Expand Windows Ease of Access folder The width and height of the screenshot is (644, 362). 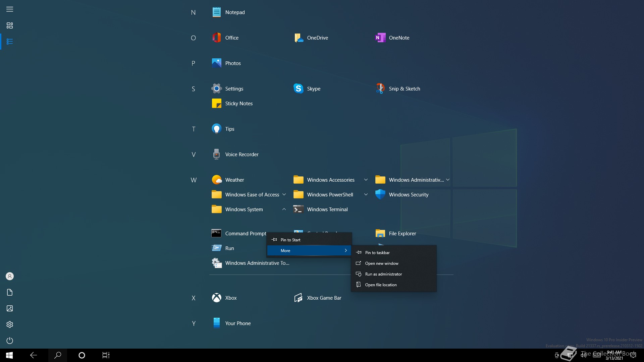pos(249,195)
